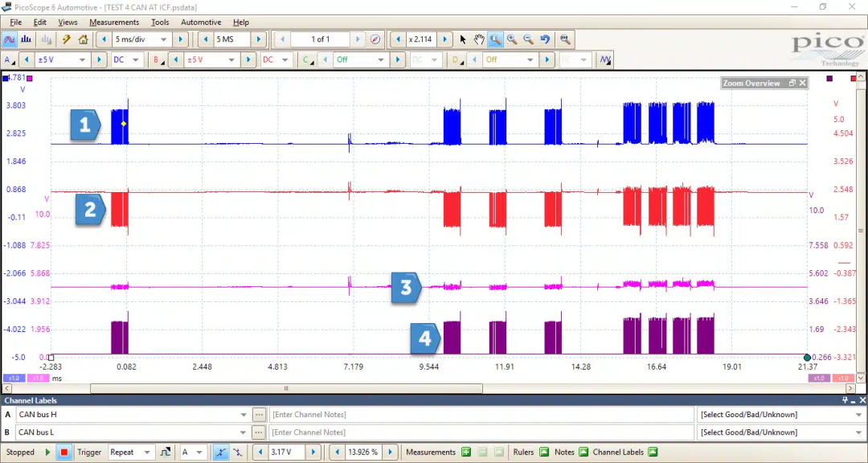Select the hand pan tool
The image size is (868, 463).
(x=479, y=39)
